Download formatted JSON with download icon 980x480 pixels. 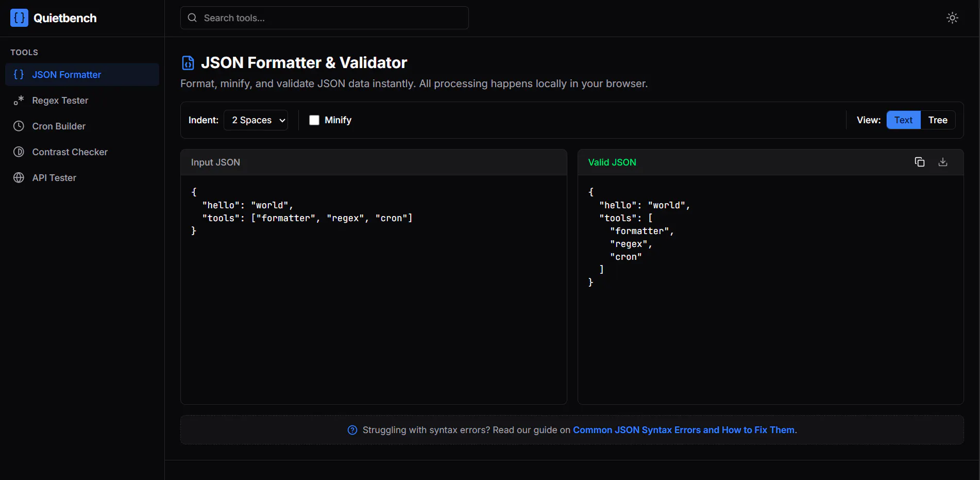943,162
